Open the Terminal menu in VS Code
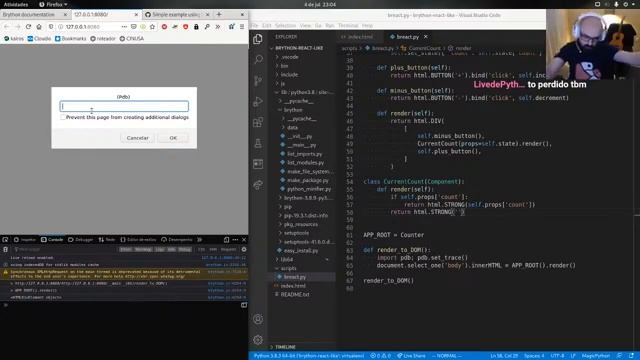The height and width of the screenshot is (360, 640). pyautogui.click(x=348, y=25)
